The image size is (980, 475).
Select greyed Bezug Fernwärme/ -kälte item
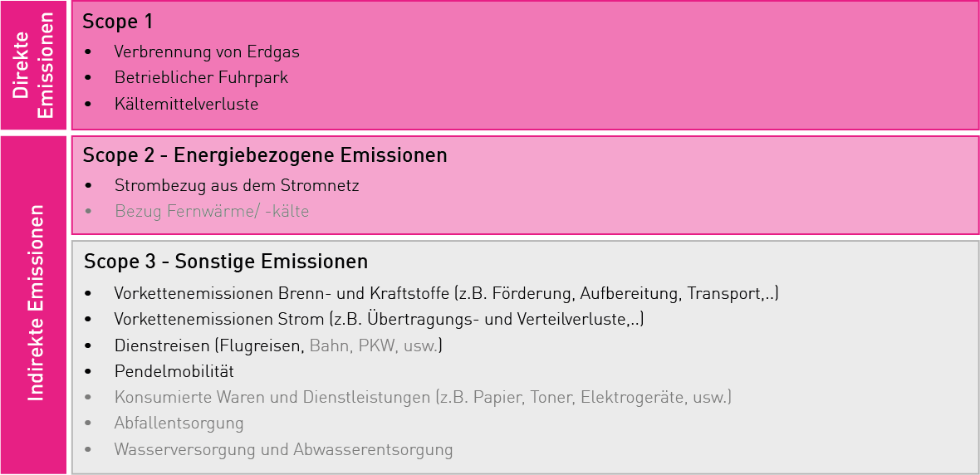point(212,212)
